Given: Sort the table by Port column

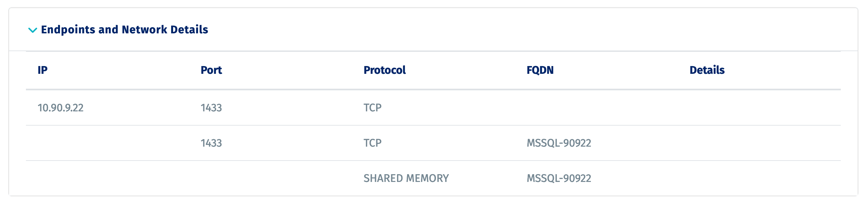Looking at the screenshot, I should coord(211,71).
